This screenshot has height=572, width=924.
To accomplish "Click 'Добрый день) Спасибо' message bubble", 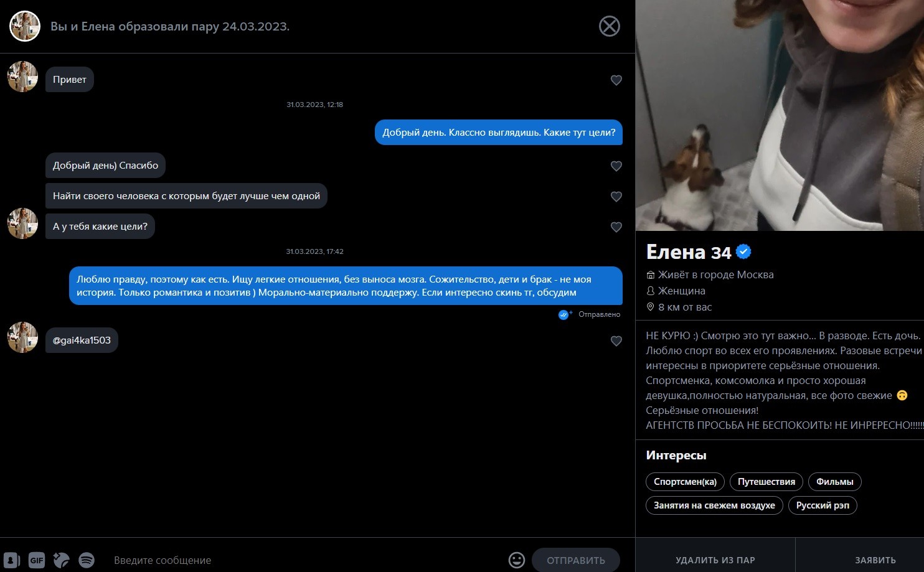I will pos(105,166).
